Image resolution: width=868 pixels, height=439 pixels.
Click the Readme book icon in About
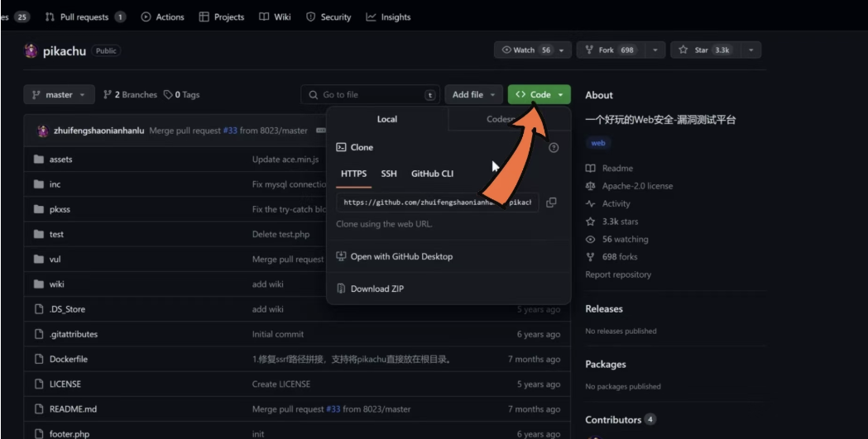(591, 168)
